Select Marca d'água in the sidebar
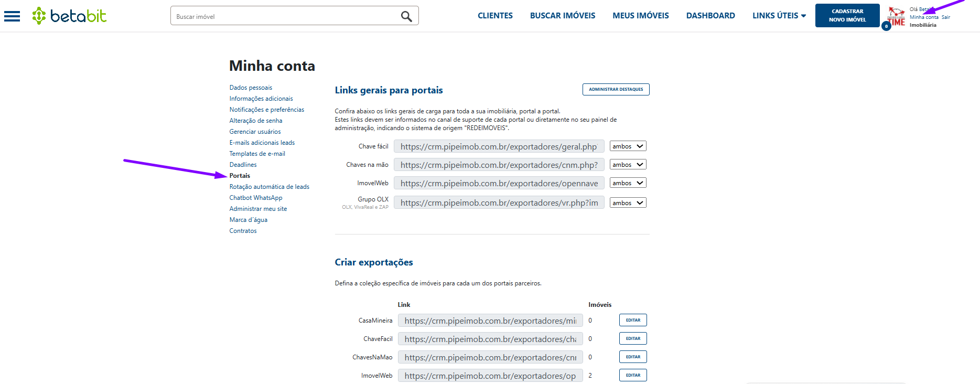Screen dimensions: 980x384 248,220
